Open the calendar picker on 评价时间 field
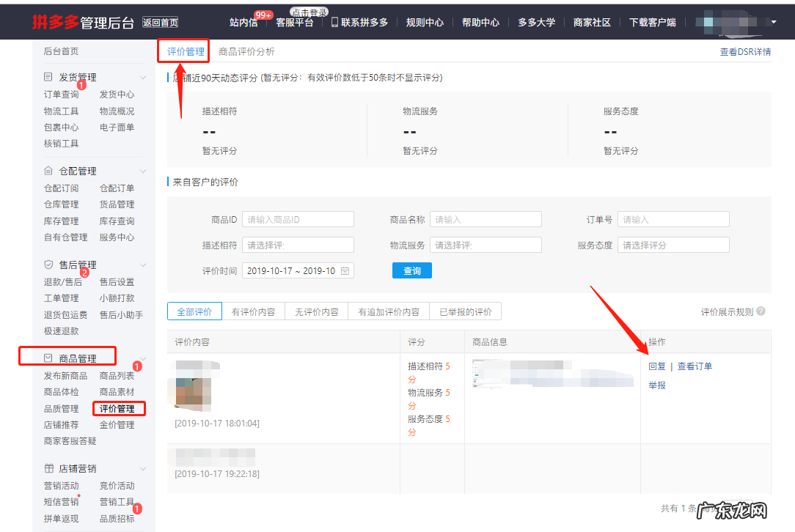Viewport: 795px width, 532px height. click(x=345, y=270)
